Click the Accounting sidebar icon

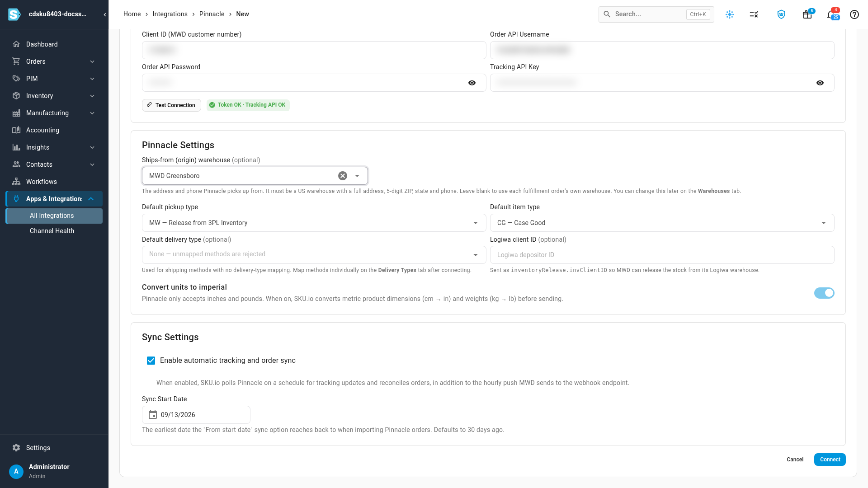click(16, 130)
